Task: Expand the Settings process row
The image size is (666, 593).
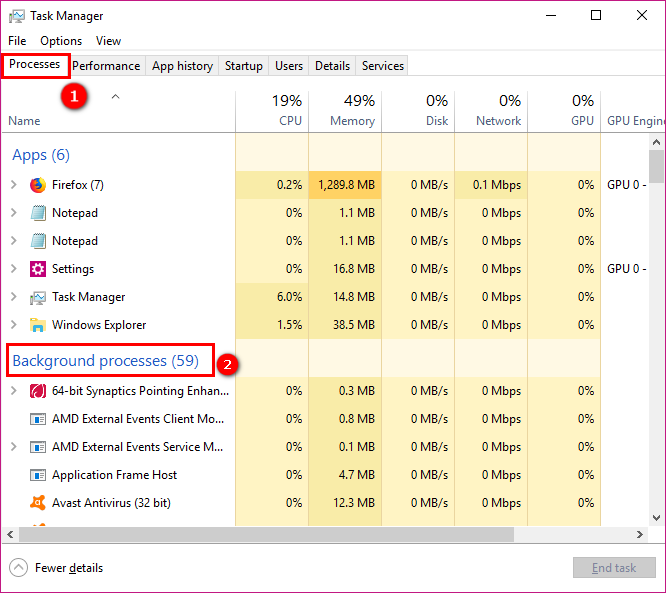Action: (14, 269)
